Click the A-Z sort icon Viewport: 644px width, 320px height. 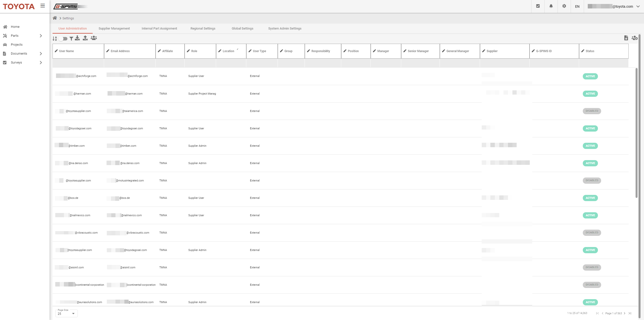click(x=55, y=38)
